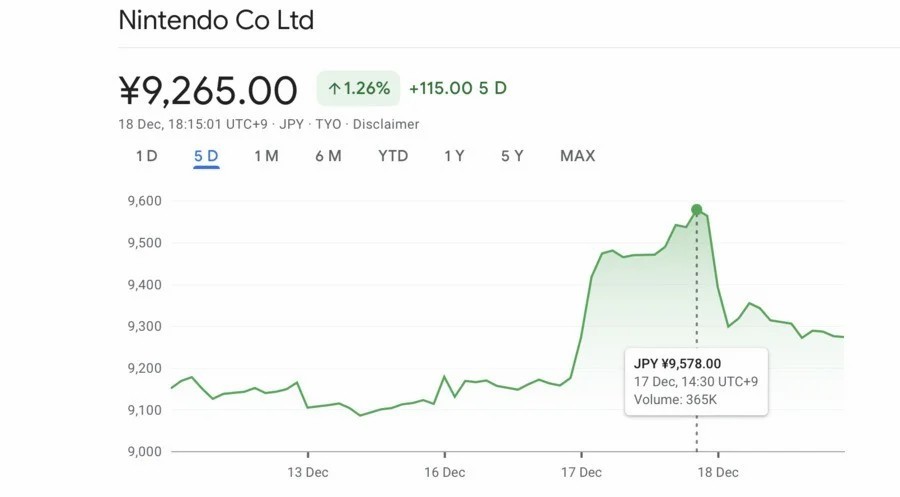Viewport: 900px width, 497px height.
Task: Click the 17 Dec axis label
Action: point(581,472)
